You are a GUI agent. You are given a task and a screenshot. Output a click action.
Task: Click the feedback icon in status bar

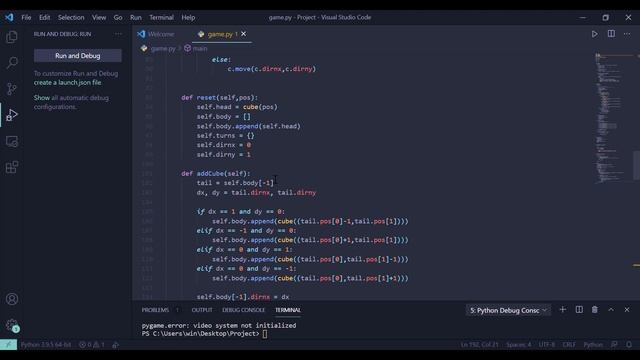pos(614,345)
